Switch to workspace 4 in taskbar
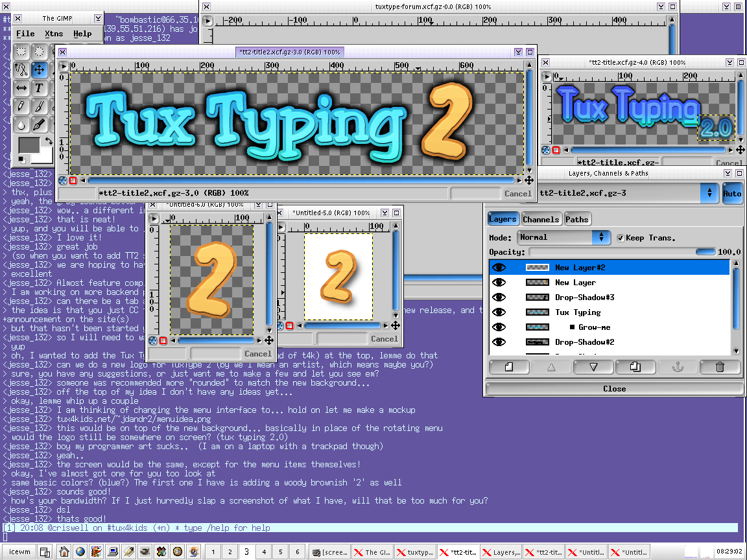Screen dimensions: 747x560 pos(263,552)
